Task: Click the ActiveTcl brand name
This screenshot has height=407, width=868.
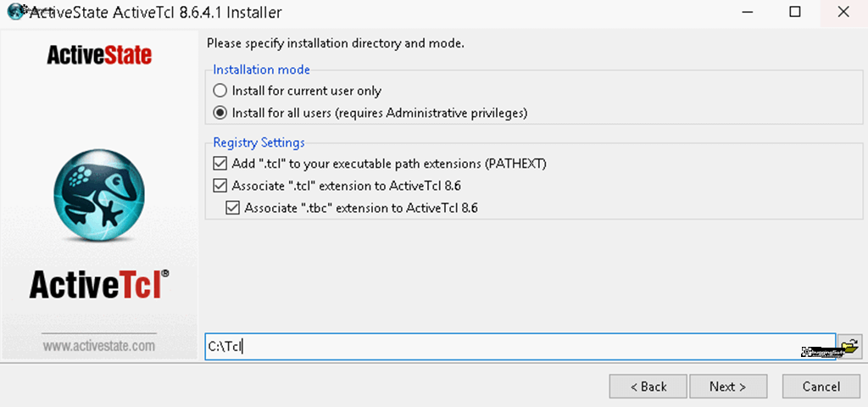Action: (99, 285)
